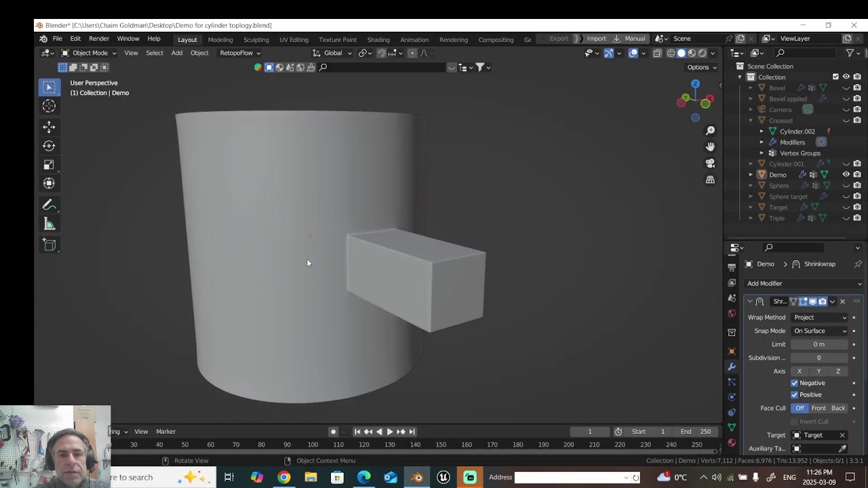Viewport: 868px width, 488px height.
Task: Open Unreal Engine from the taskbar
Action: [x=443, y=477]
